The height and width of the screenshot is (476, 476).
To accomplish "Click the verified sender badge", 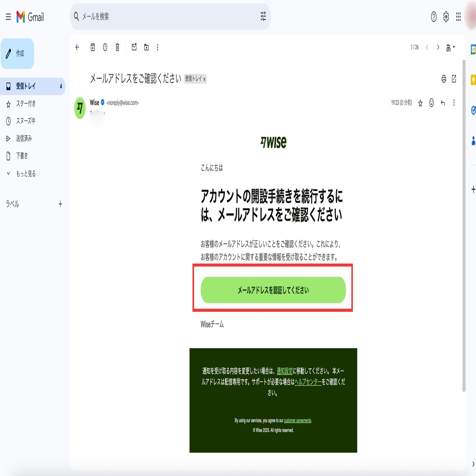I will point(103,102).
